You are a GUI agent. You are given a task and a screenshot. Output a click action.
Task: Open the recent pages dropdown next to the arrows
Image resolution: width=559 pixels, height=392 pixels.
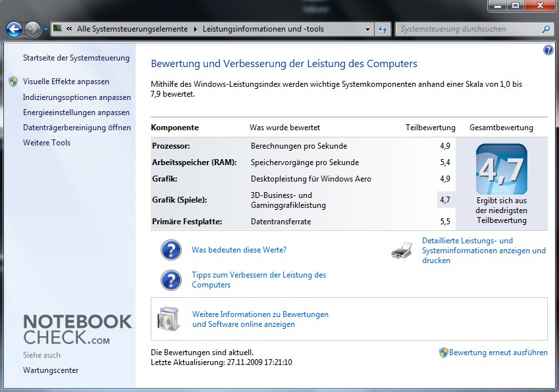(45, 30)
